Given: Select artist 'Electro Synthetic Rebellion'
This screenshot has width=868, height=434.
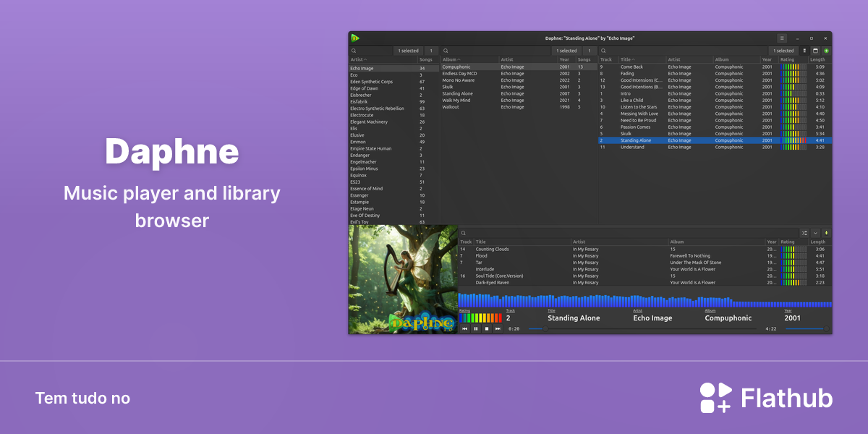Looking at the screenshot, I should tap(393, 109).
